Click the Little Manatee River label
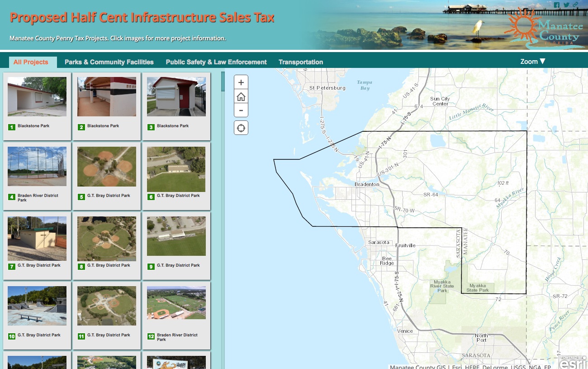The height and width of the screenshot is (369, 588). click(x=471, y=112)
